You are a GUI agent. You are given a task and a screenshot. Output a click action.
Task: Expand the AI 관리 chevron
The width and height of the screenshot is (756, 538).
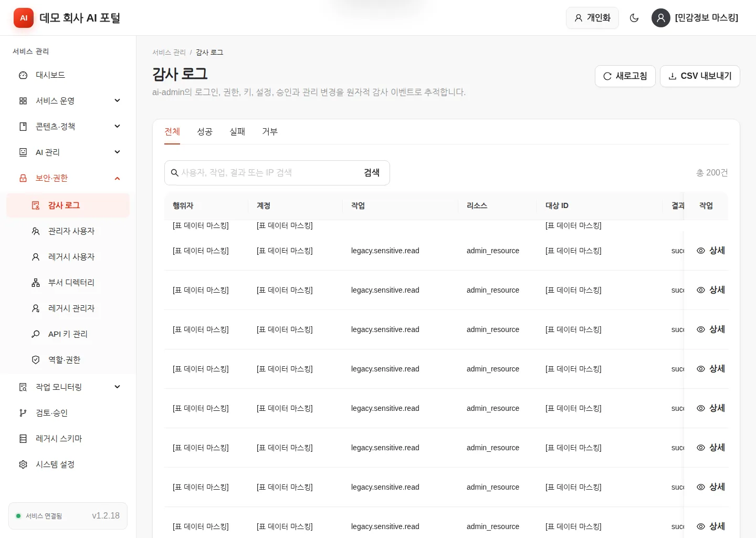(118, 152)
